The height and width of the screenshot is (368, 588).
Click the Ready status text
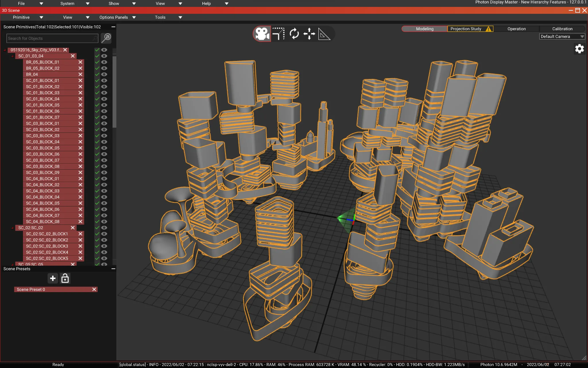pos(58,365)
